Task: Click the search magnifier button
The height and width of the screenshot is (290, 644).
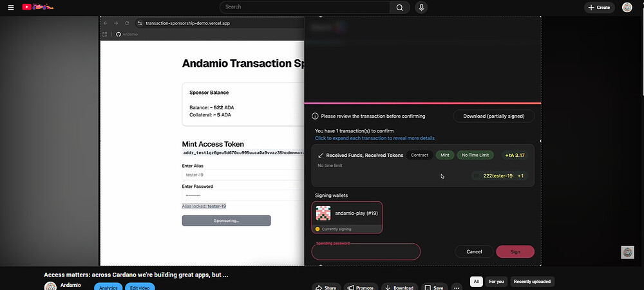Action: 400,7
